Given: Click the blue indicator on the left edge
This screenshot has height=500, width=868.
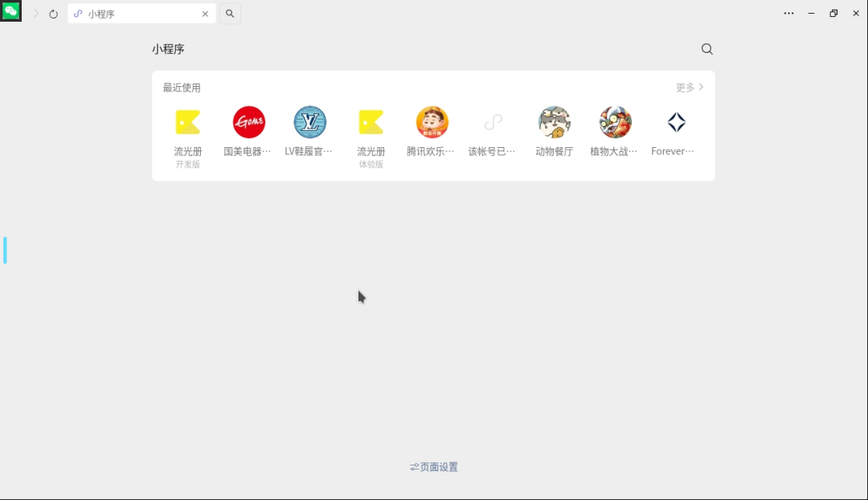Looking at the screenshot, I should tap(5, 250).
